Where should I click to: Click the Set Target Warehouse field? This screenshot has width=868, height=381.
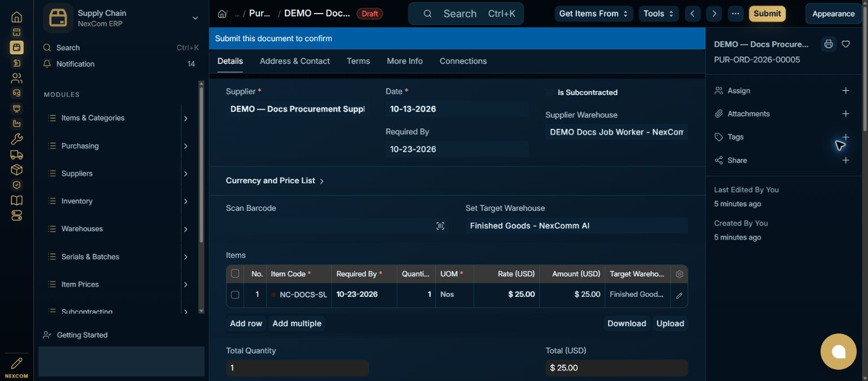[576, 226]
